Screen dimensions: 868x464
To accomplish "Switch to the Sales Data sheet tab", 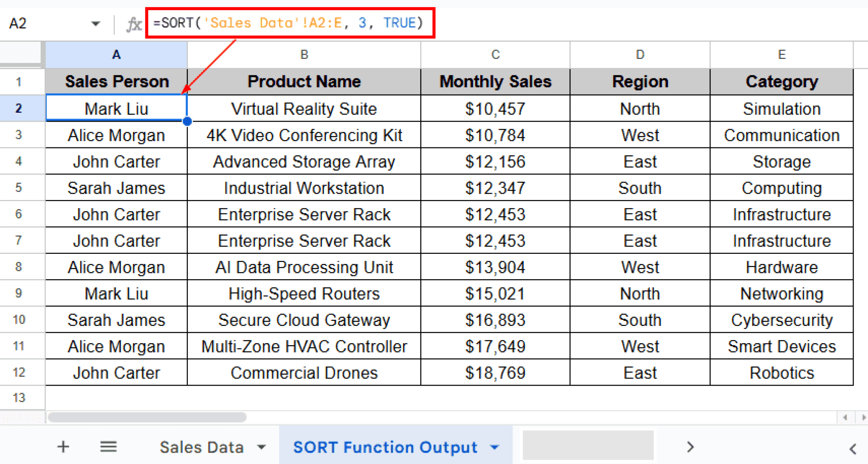I will click(202, 446).
